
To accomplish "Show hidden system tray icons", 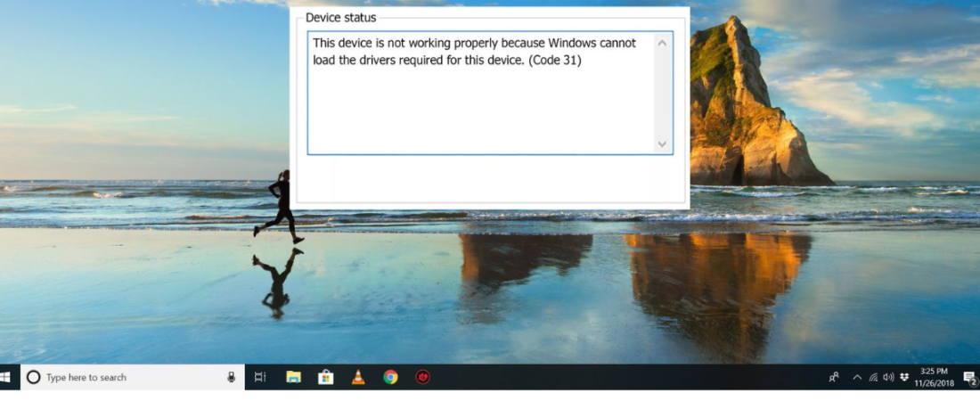I will pos(857,377).
